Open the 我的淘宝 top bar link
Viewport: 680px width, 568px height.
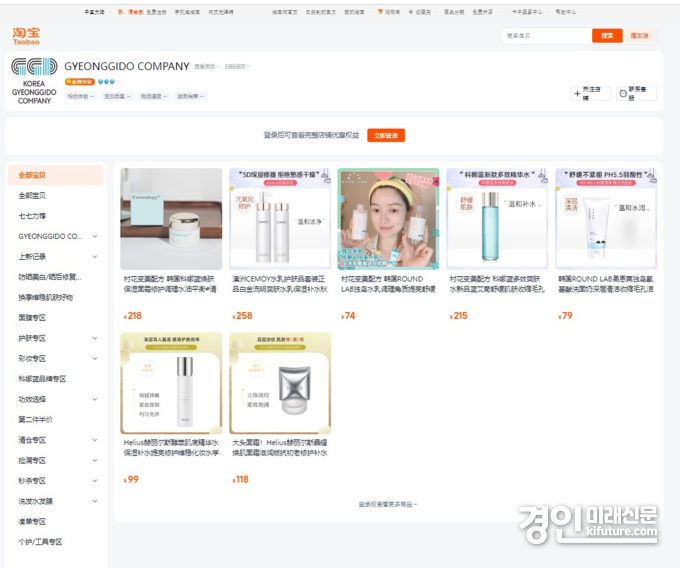(x=354, y=12)
